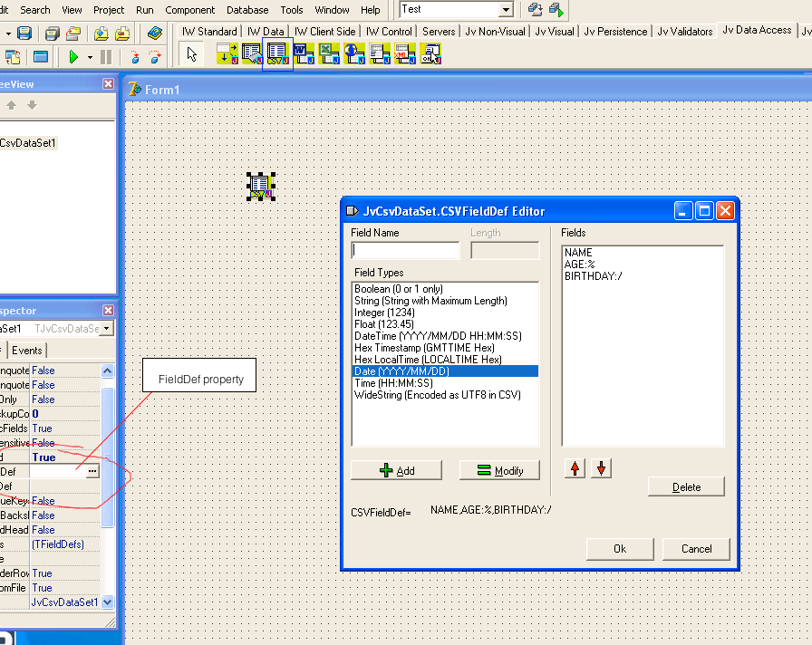Open the Object Inspector component selector dropdown
This screenshot has width=812, height=645.
[106, 328]
